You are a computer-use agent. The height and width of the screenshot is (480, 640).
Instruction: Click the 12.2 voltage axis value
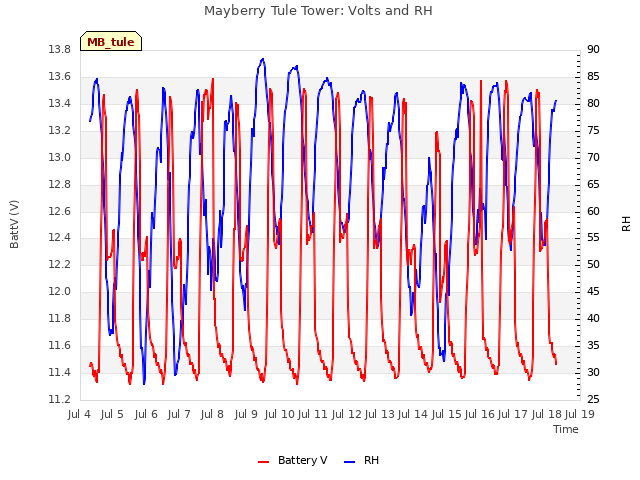[60, 264]
